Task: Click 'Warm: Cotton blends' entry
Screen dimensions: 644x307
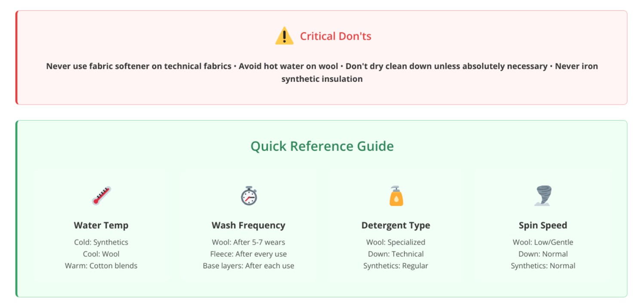Action: [101, 266]
